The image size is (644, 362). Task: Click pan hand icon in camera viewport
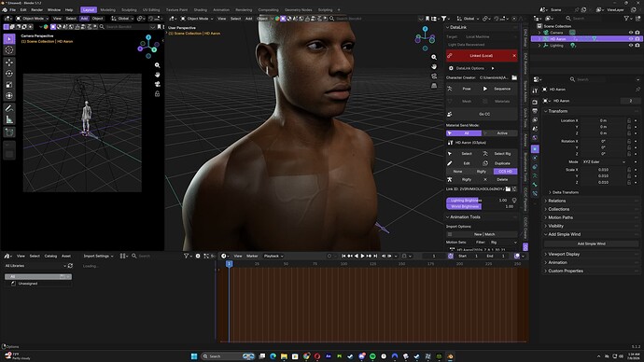[158, 75]
